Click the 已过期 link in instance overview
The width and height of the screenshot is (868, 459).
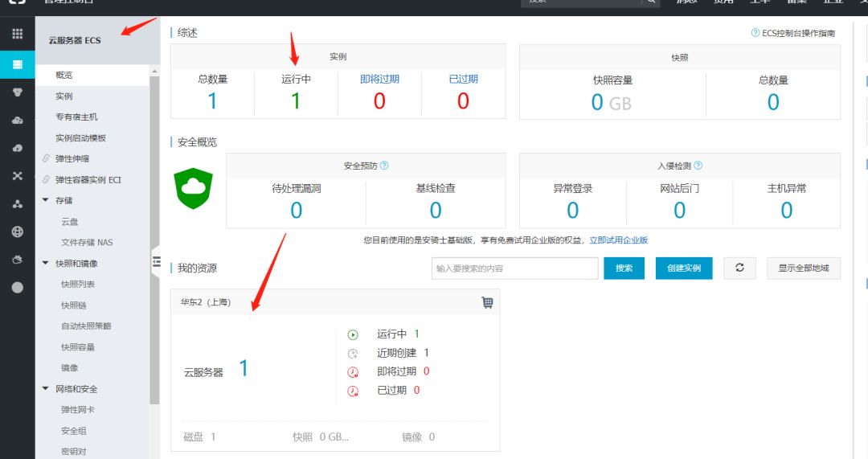coord(464,79)
